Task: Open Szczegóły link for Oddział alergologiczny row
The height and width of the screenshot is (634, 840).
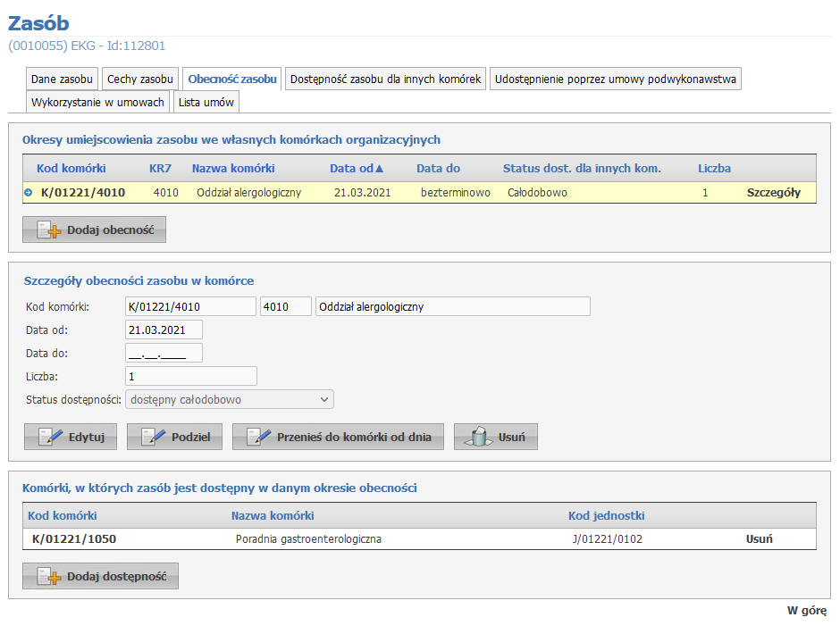Action: tap(773, 192)
